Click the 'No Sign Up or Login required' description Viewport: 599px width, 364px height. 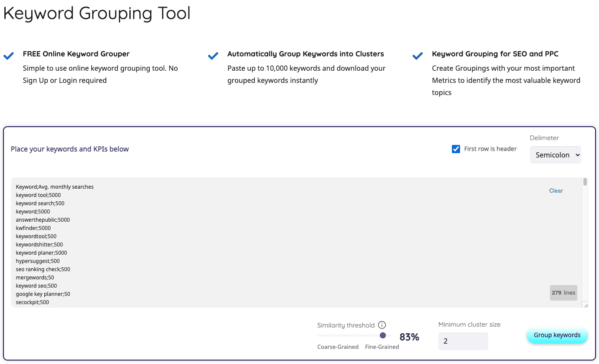(100, 74)
